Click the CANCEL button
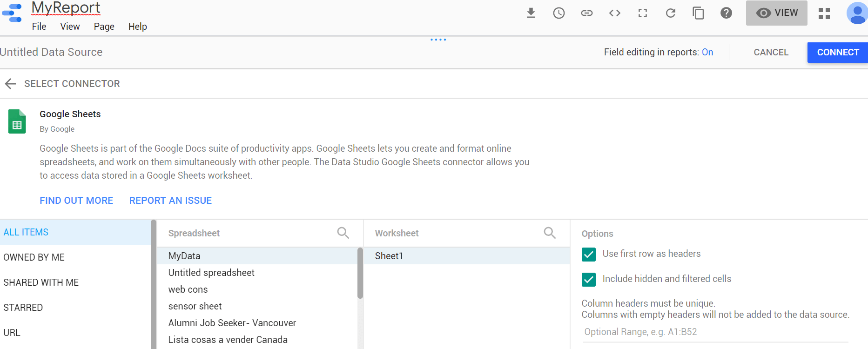 pyautogui.click(x=771, y=53)
